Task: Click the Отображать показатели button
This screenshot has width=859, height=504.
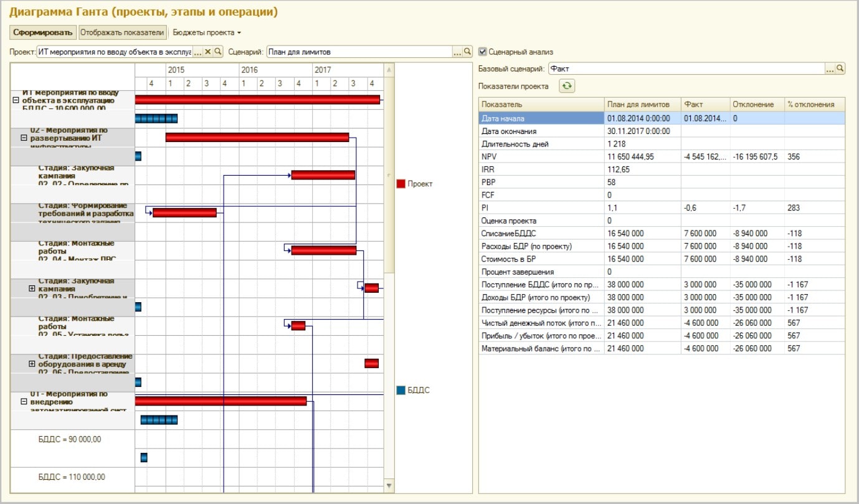Action: click(123, 32)
